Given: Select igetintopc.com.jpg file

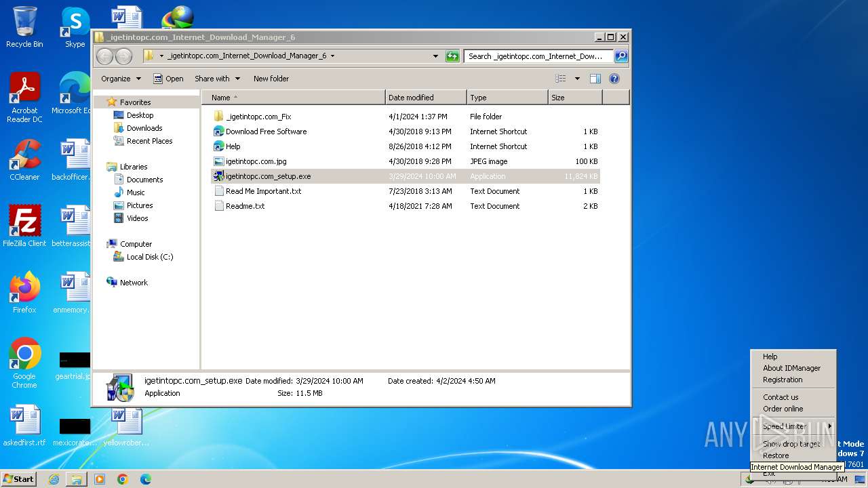Looking at the screenshot, I should click(256, 161).
